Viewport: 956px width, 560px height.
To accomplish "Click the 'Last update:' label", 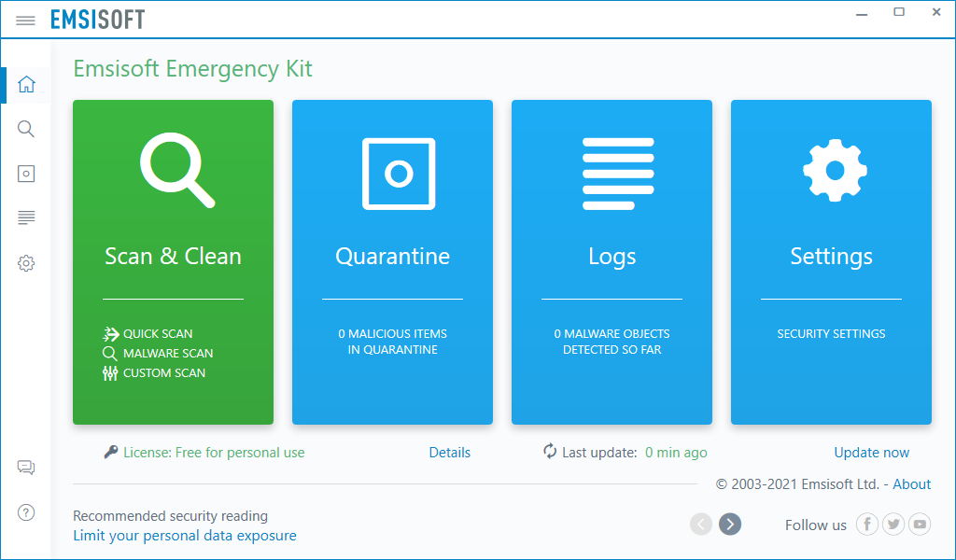I will (599, 453).
